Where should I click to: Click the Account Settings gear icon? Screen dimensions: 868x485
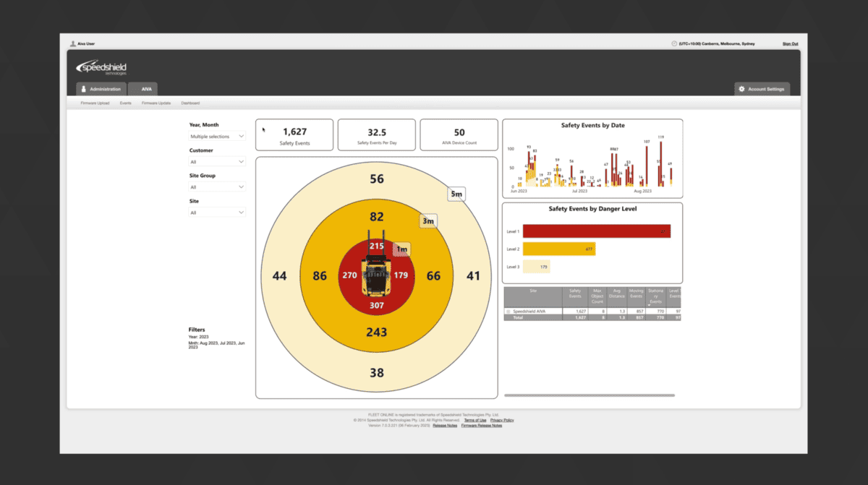coord(741,89)
